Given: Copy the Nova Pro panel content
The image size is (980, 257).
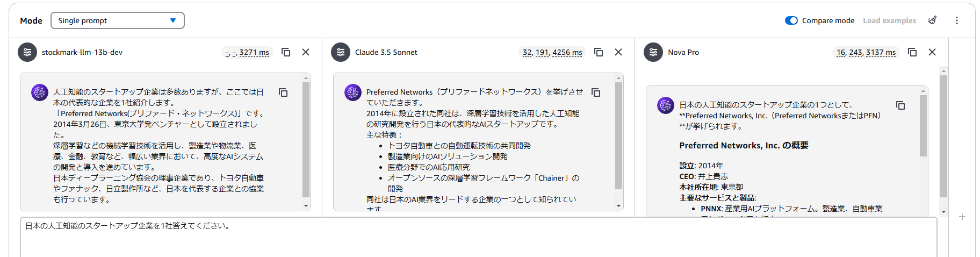Looking at the screenshot, I should [912, 52].
